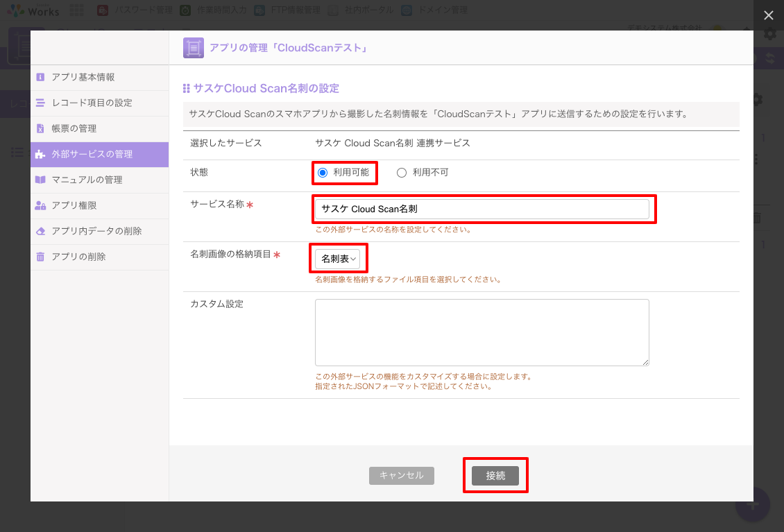Select the 利用可能 radio button
The image size is (784, 532).
tap(322, 173)
